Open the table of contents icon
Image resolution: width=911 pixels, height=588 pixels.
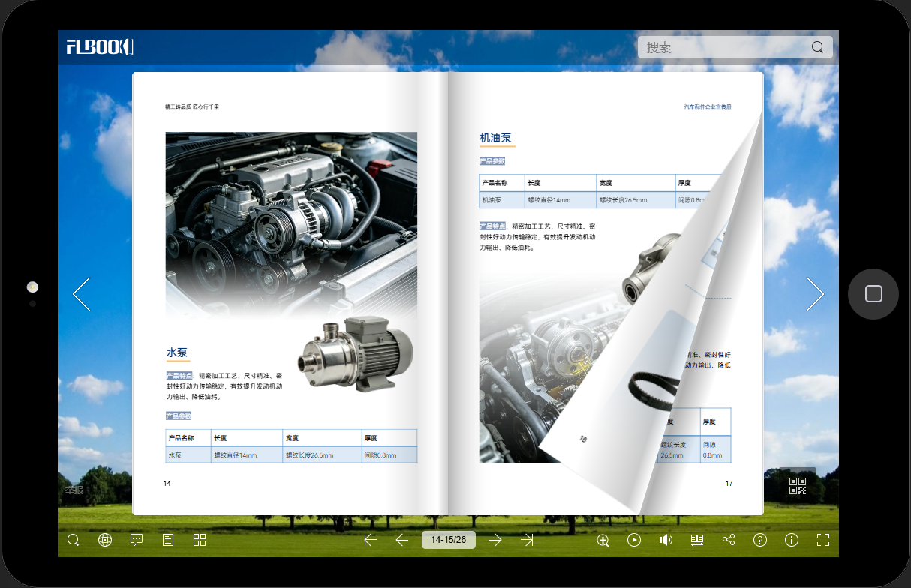(168, 540)
